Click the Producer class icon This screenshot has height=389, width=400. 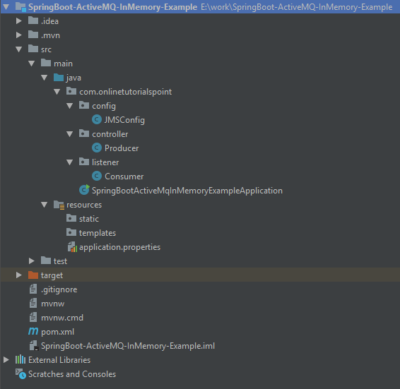(x=97, y=148)
